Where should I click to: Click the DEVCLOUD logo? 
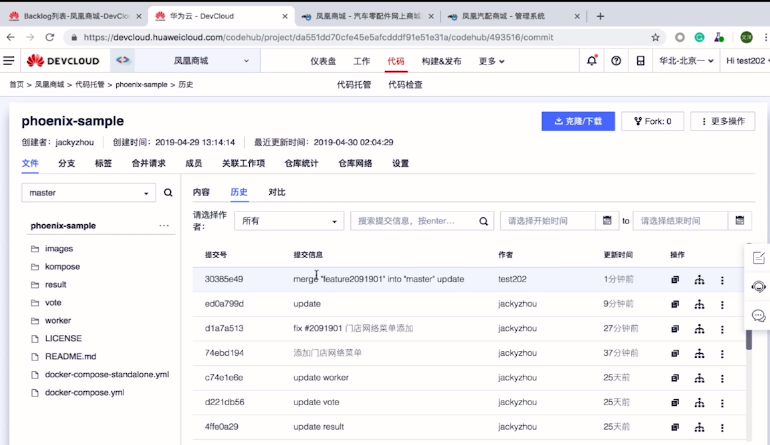(63, 61)
